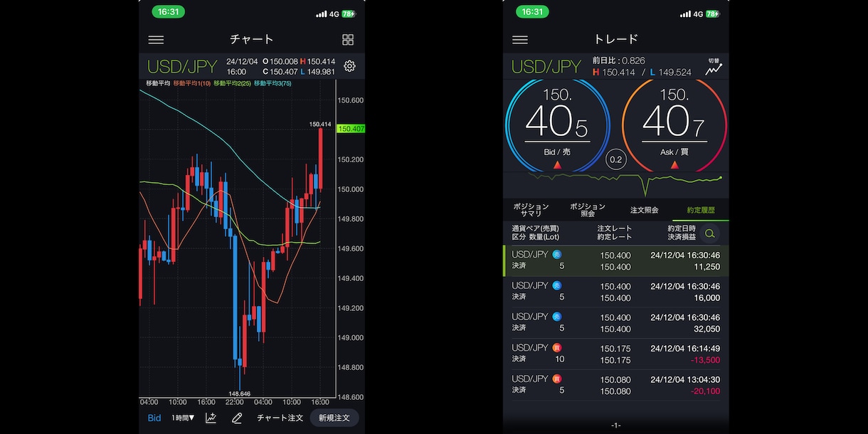Tap battery indicator on the chart screen
This screenshot has width=868, height=434.
(x=349, y=14)
